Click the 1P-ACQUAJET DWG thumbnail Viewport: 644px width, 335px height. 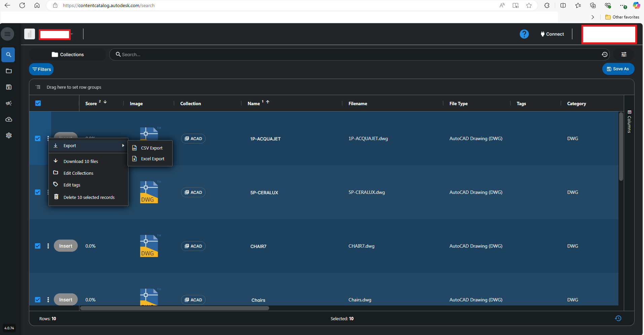(x=149, y=133)
